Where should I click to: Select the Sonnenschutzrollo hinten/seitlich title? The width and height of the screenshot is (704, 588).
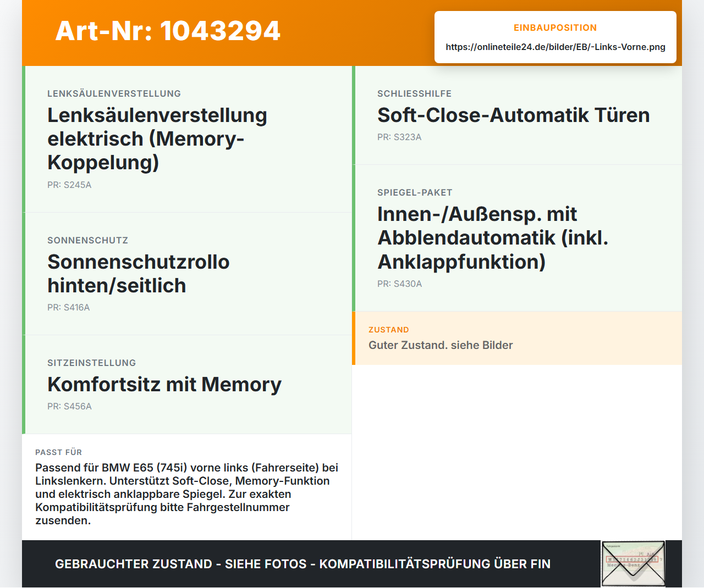pos(139,274)
